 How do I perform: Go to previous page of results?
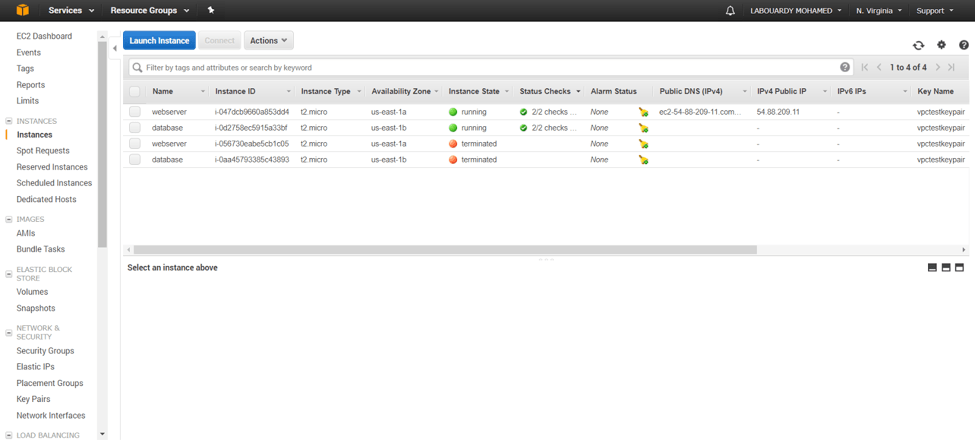(x=879, y=67)
